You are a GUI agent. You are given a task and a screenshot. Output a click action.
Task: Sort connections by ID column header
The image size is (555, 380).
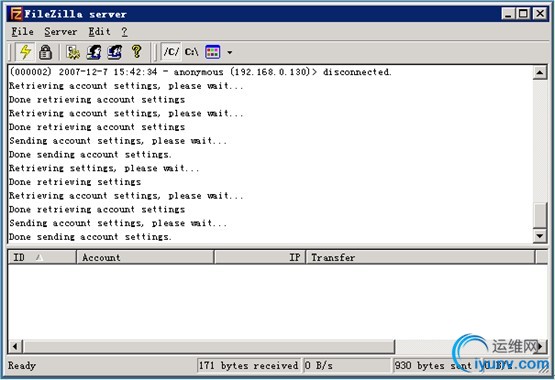[42, 257]
